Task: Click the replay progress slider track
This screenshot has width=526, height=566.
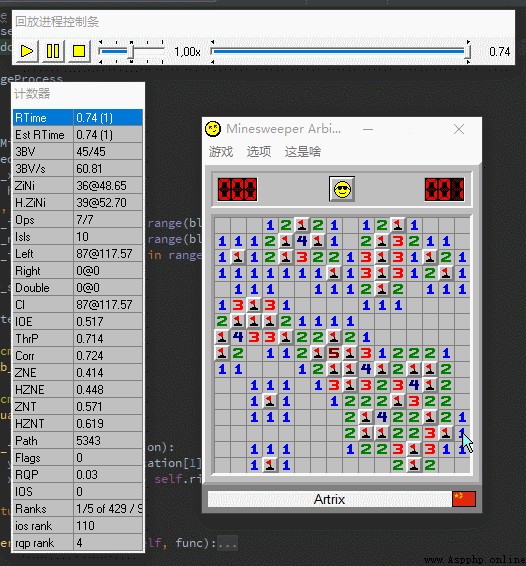Action: [339, 52]
